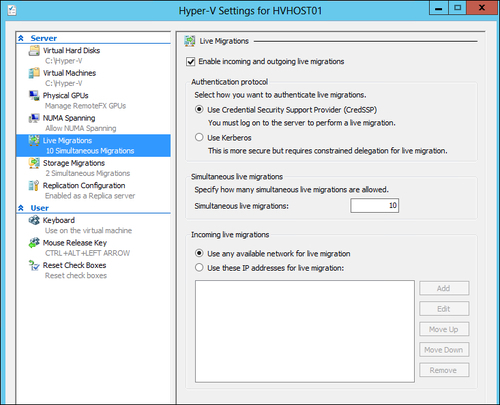Click the Virtual Hard Disks icon

coord(34,51)
